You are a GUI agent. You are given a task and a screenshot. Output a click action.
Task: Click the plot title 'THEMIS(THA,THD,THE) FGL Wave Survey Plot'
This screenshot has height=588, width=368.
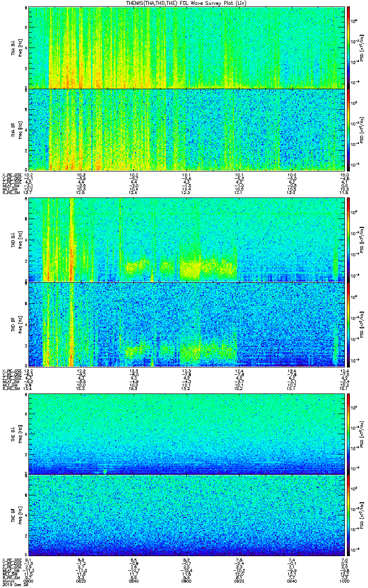coord(186,3)
